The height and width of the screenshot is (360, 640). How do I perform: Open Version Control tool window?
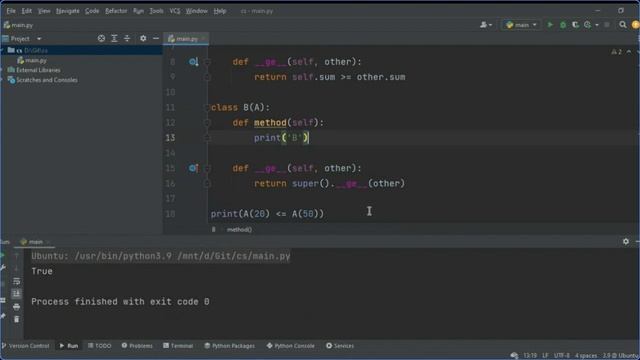tap(25, 346)
